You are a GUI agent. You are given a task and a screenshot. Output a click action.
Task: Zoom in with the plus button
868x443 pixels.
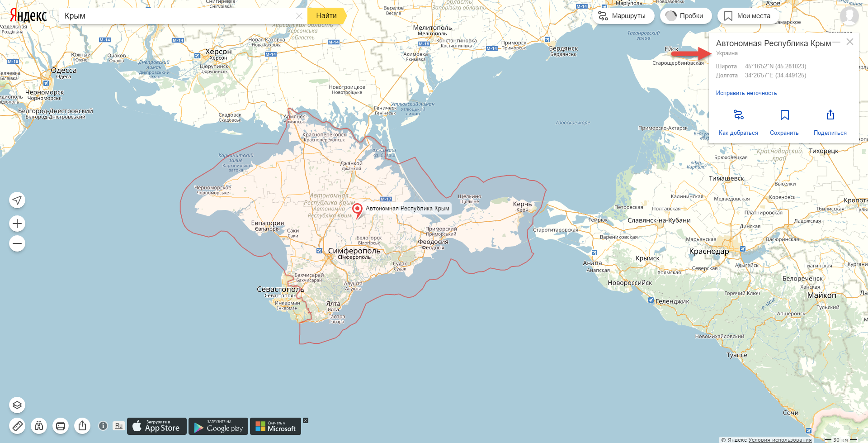(x=17, y=224)
